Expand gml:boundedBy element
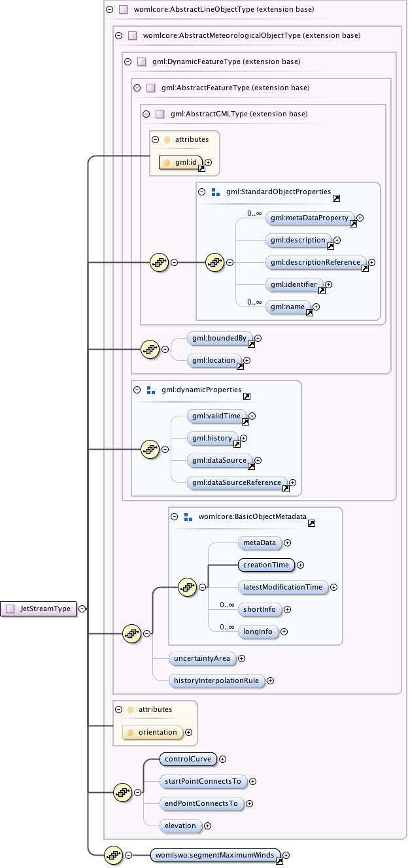408x868 pixels. 258,339
